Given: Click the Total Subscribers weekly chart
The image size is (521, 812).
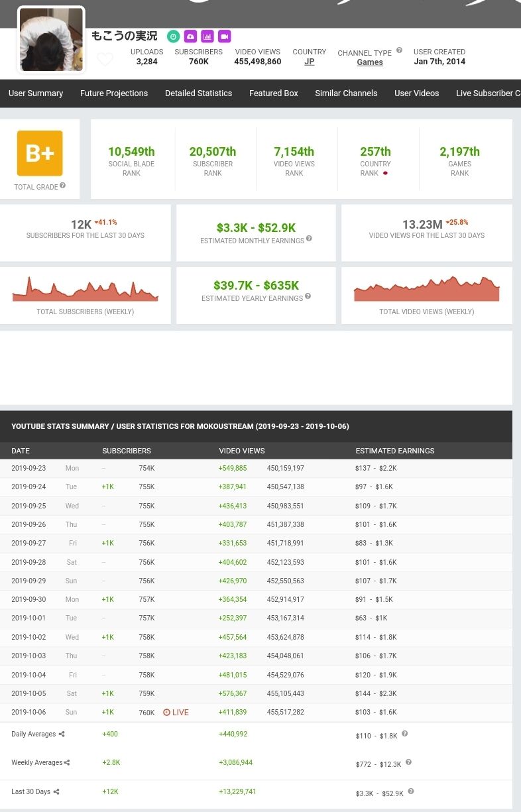Looking at the screenshot, I should (x=86, y=289).
